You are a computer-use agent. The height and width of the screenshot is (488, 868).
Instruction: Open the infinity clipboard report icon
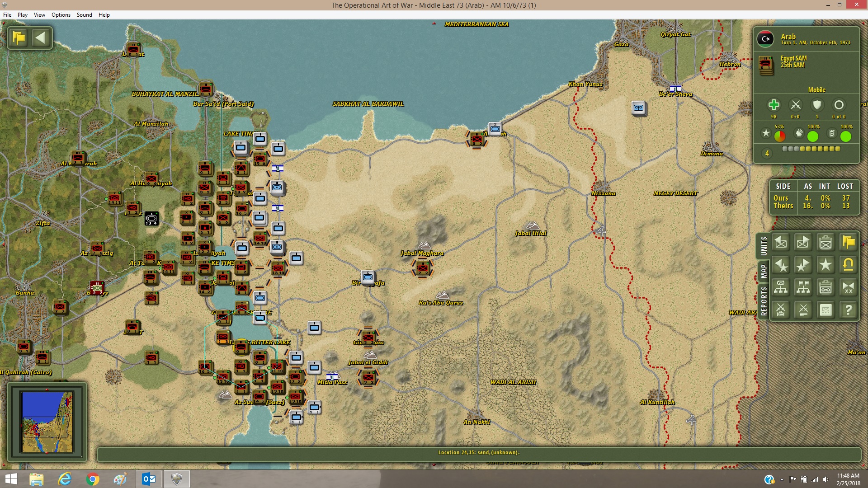(826, 287)
